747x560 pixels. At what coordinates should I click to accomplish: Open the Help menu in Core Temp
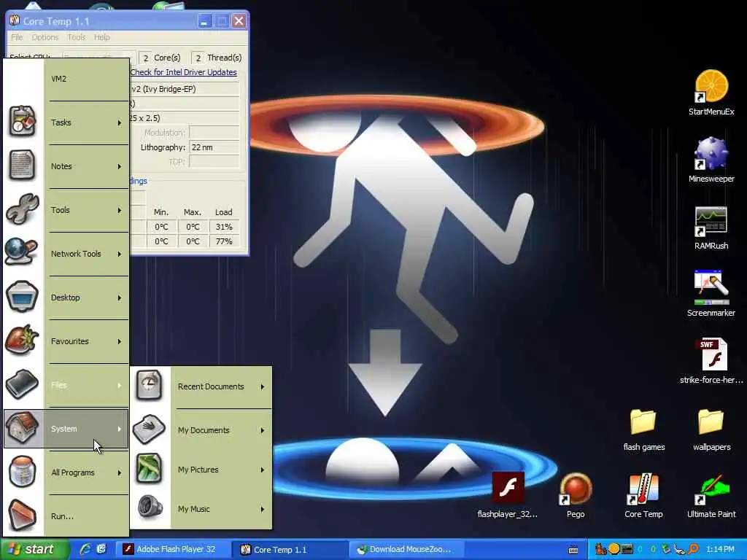tap(101, 37)
